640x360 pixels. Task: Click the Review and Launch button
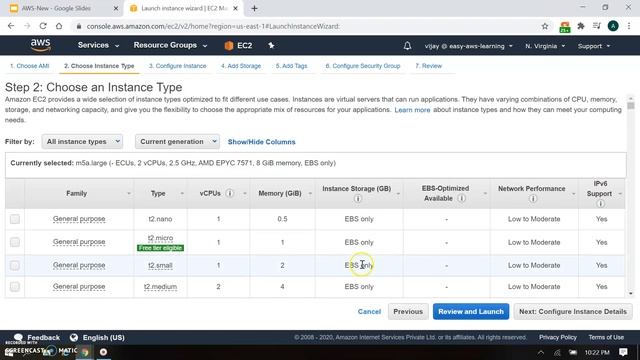471,311
